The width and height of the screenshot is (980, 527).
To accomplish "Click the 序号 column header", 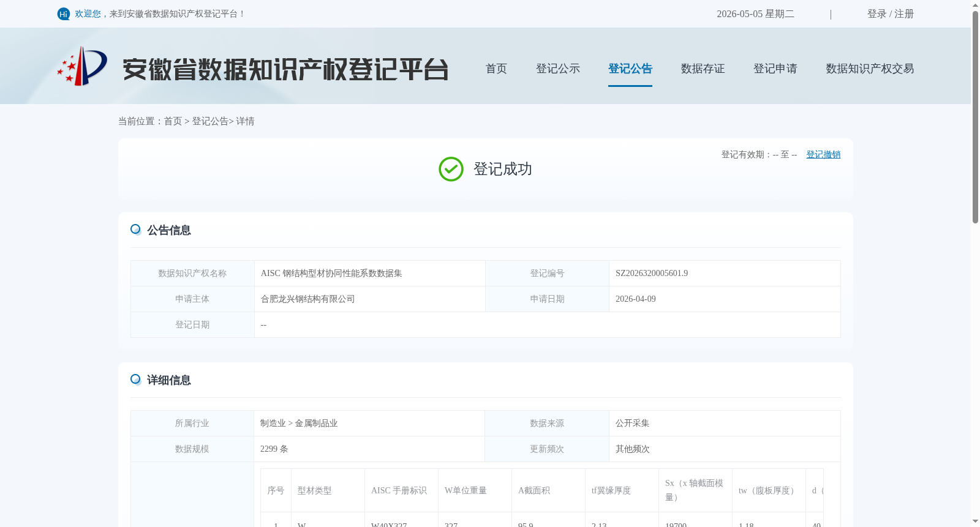I will [x=276, y=490].
